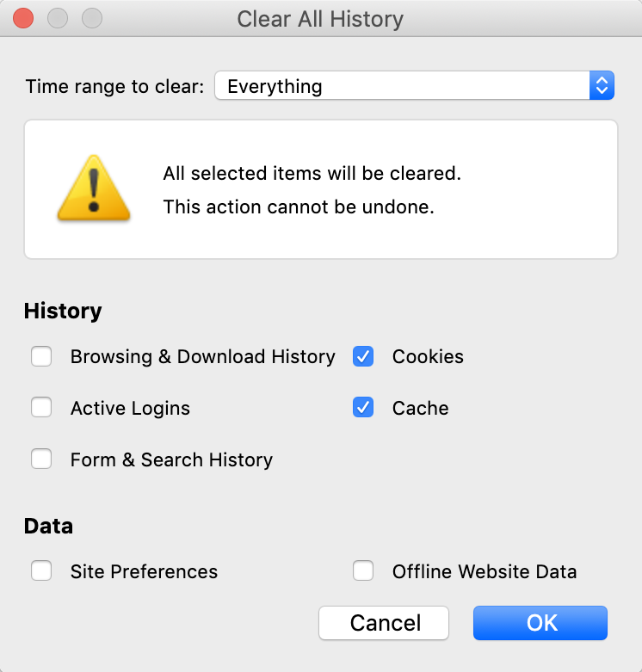
Task: Click the Cache label text
Action: click(x=421, y=408)
